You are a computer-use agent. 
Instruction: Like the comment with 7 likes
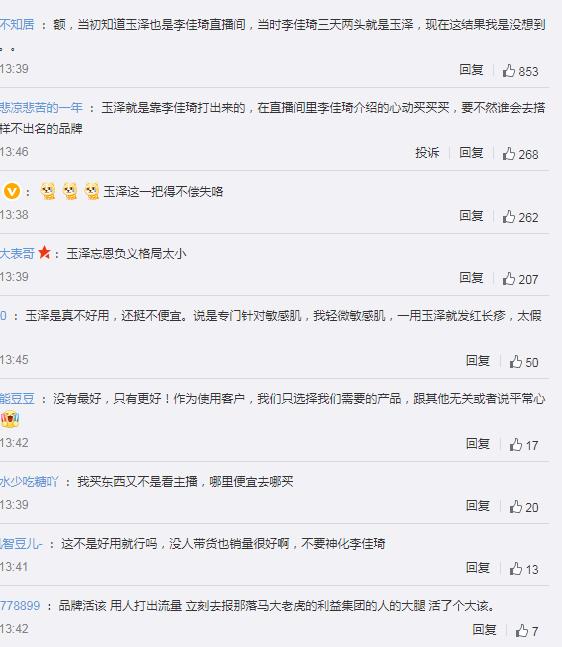527,631
